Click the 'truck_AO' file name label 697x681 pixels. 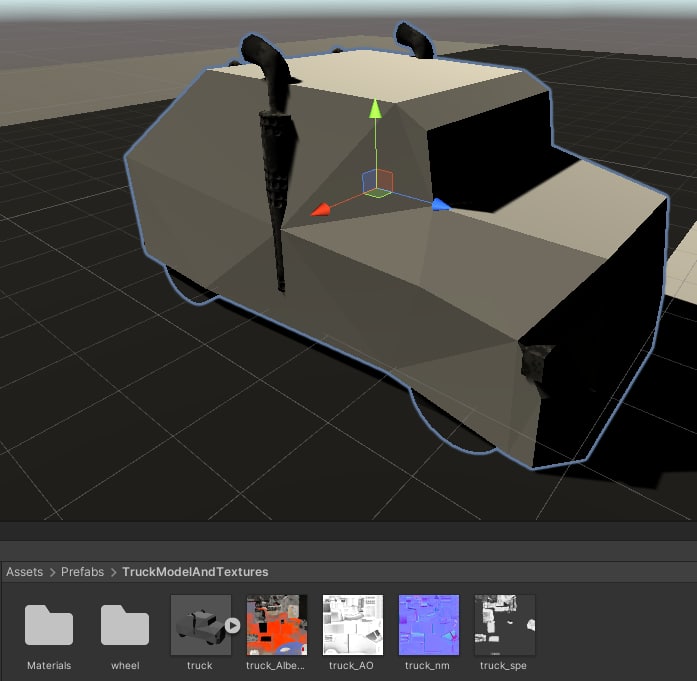click(x=351, y=665)
